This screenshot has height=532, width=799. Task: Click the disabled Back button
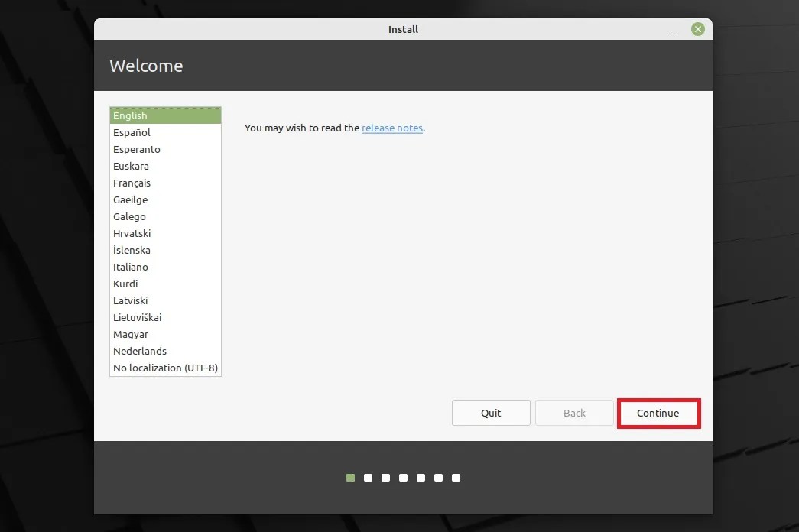point(574,413)
